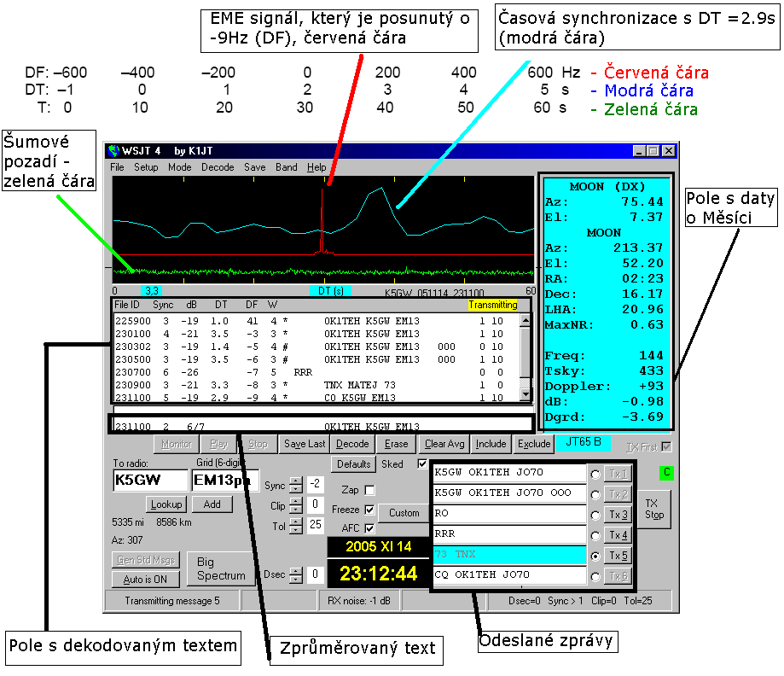This screenshot has height=676, width=784.
Task: Click the 'CQ OK1TEH JO70' message field
Action: (x=509, y=575)
